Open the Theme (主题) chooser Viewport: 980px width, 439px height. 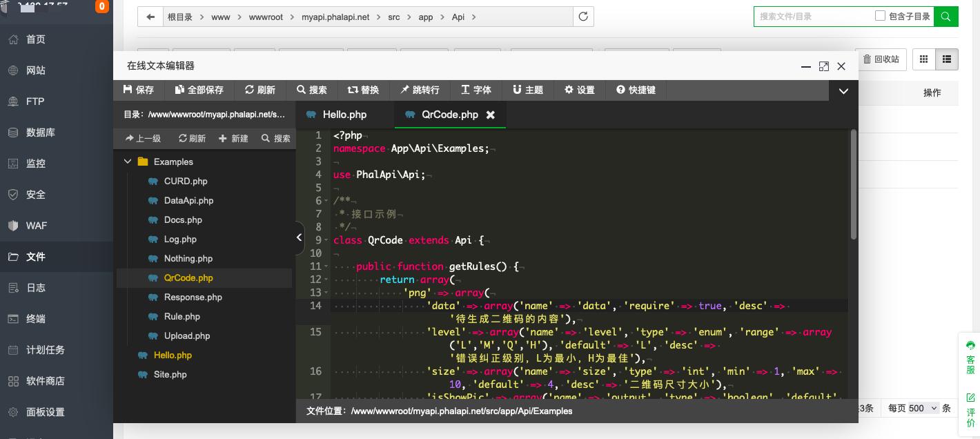point(528,90)
